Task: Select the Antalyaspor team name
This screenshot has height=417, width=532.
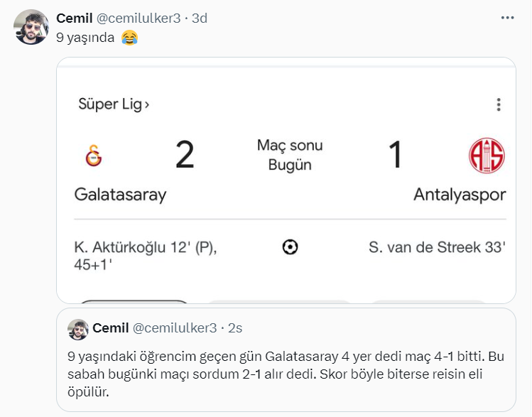Action: coord(460,195)
